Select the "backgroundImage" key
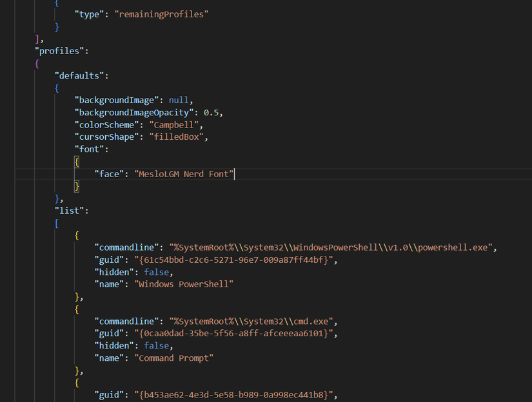 click(116, 100)
